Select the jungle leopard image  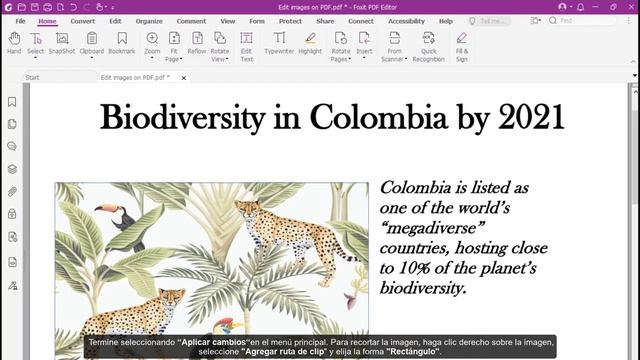tap(211, 271)
